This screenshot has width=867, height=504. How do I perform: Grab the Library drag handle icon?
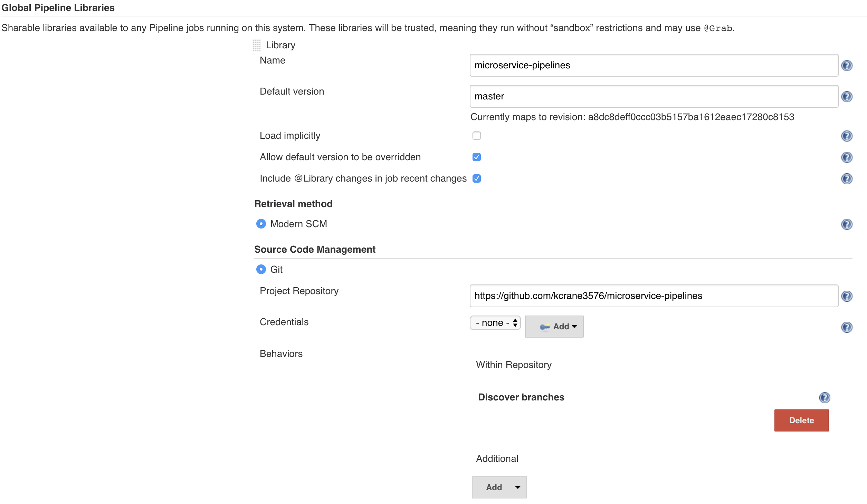click(x=257, y=45)
